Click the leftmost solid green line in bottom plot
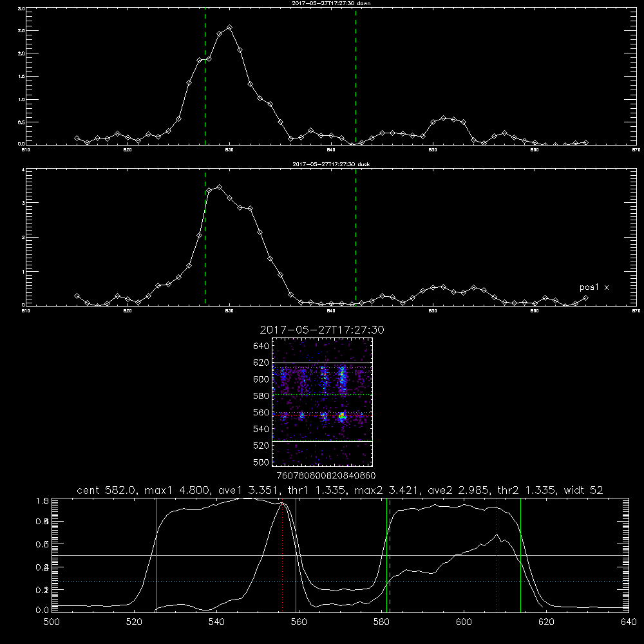Image resolution: width=644 pixels, height=644 pixels. (156, 555)
